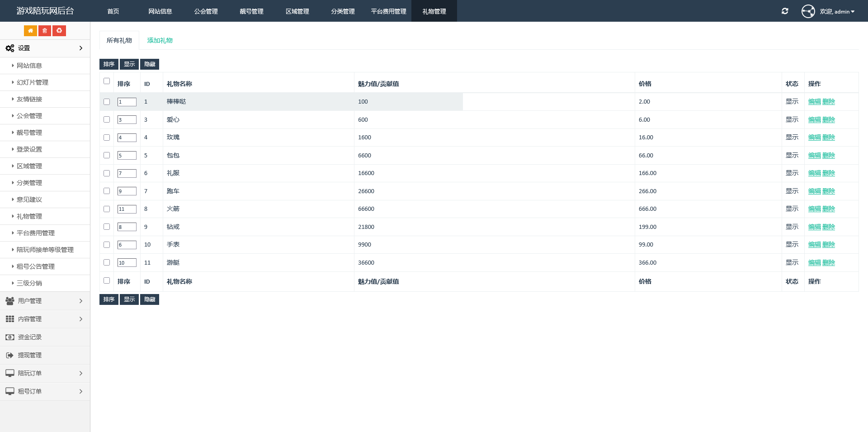Open 意见建议 in the sidebar
The height and width of the screenshot is (432, 868).
coord(29,199)
